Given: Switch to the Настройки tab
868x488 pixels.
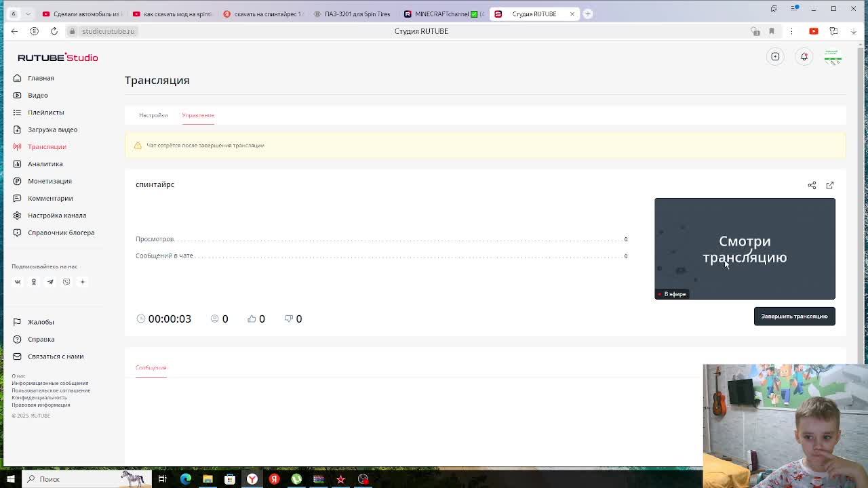Looking at the screenshot, I should [153, 115].
